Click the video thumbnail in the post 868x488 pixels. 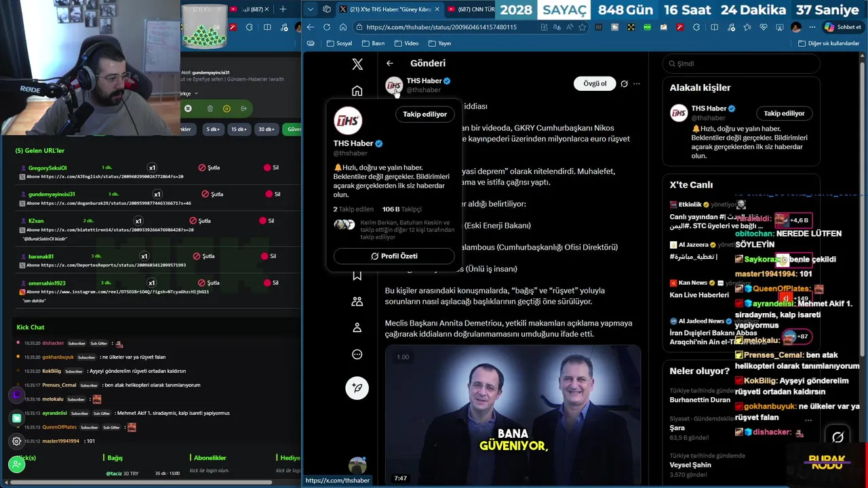pyautogui.click(x=513, y=415)
